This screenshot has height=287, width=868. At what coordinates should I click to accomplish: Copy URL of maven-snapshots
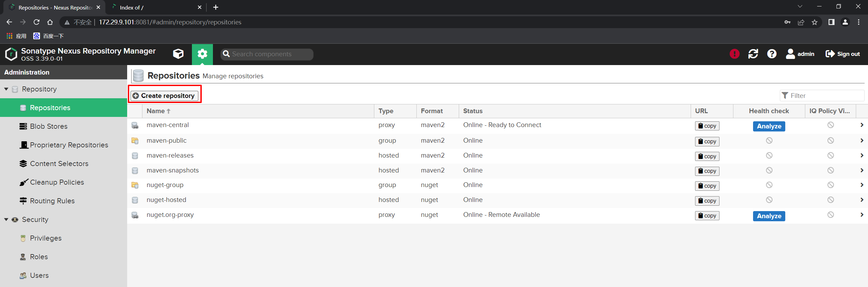tap(707, 171)
